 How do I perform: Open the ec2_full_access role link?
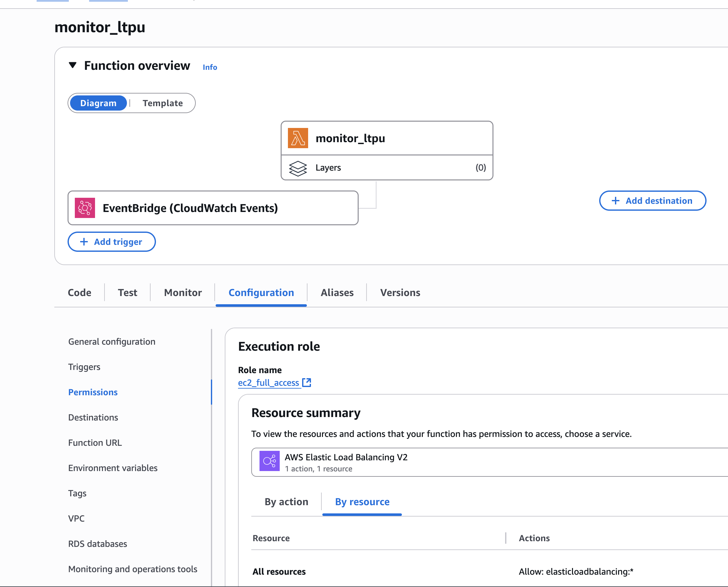pos(269,383)
